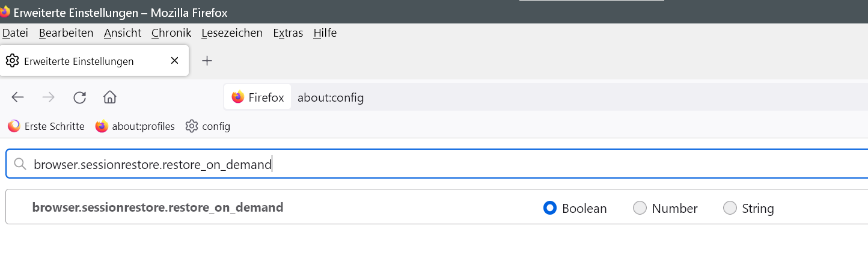868x273 pixels.
Task: Close the Erweiterte Einstellungen tab
Action: click(174, 61)
